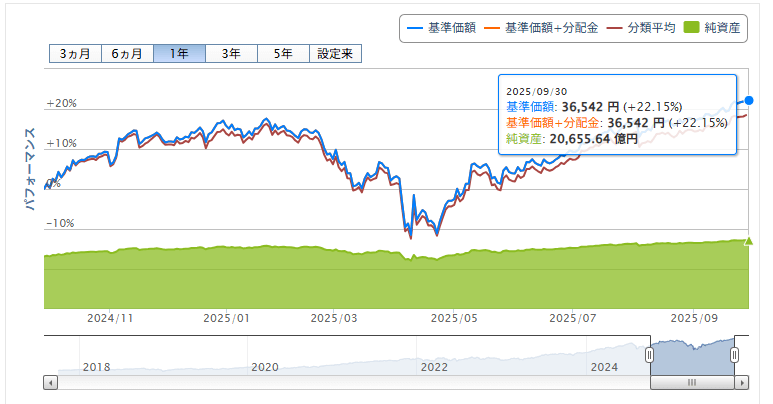Click the horizontal scrollbar thumb grip
This screenshot has width=773, height=404.
(691, 382)
